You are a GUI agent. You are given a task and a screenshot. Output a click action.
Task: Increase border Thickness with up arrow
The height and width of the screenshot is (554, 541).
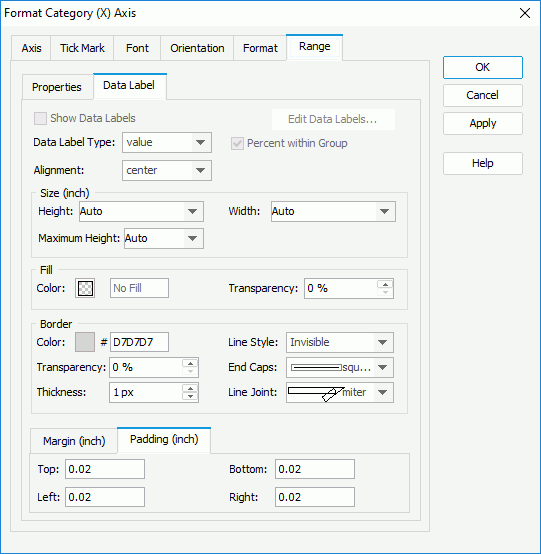click(x=190, y=388)
